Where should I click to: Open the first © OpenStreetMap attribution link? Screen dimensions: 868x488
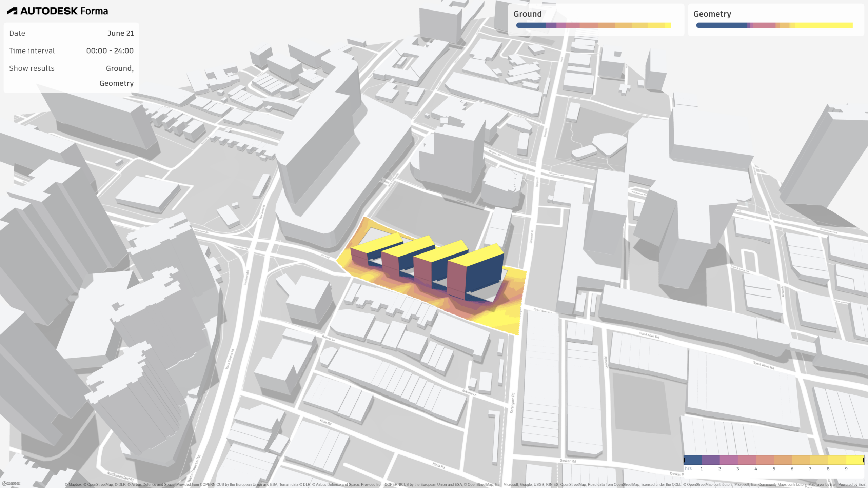pyautogui.click(x=98, y=485)
